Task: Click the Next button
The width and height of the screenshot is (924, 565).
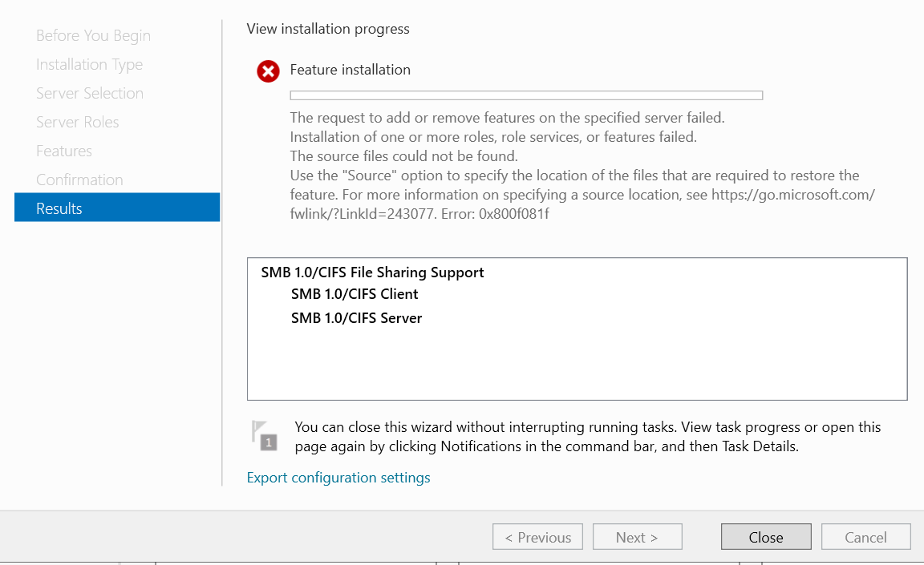Action: pos(637,536)
